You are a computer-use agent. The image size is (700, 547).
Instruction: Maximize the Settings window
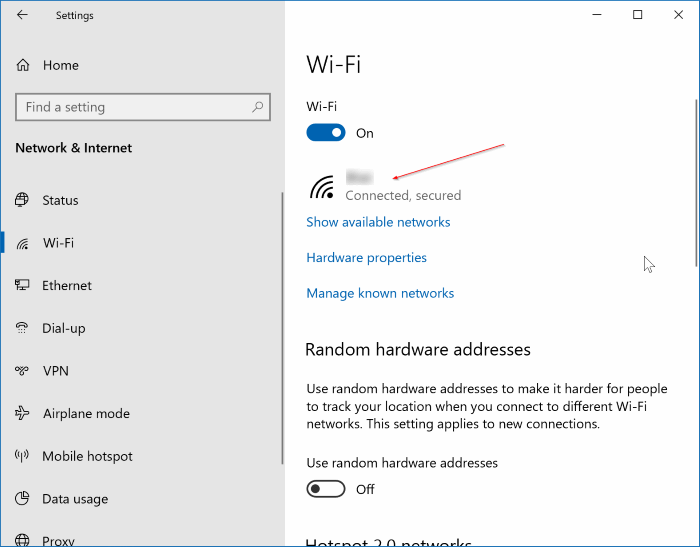[638, 15]
